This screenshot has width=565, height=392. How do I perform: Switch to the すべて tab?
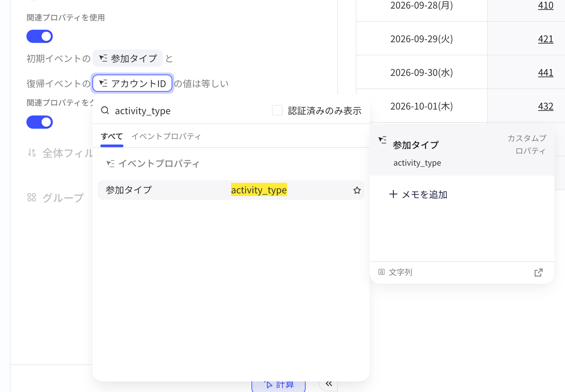point(112,137)
